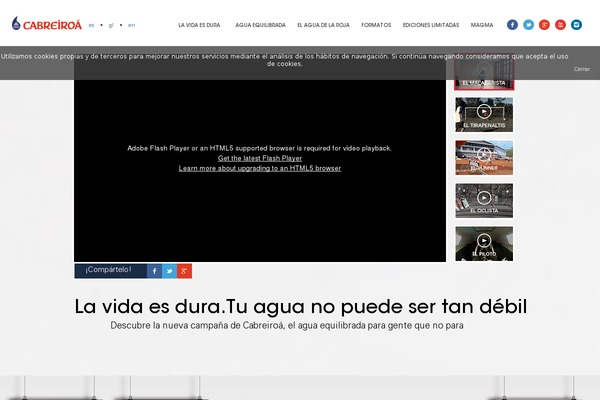Open Cabreiroá Facebook page in header

pos(512,25)
